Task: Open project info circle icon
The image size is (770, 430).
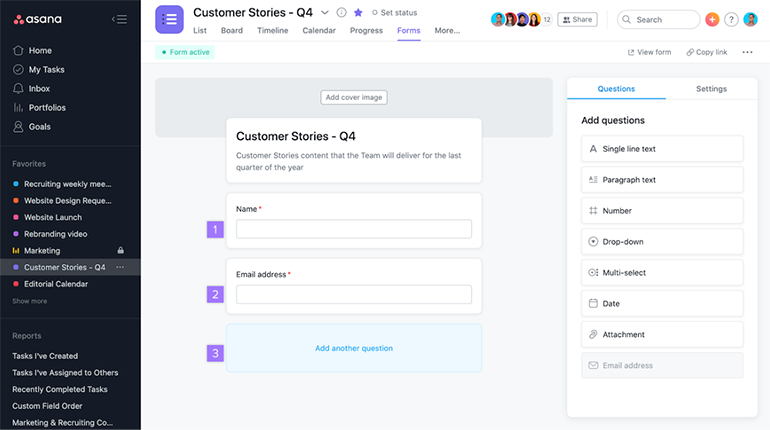Action: tap(342, 13)
